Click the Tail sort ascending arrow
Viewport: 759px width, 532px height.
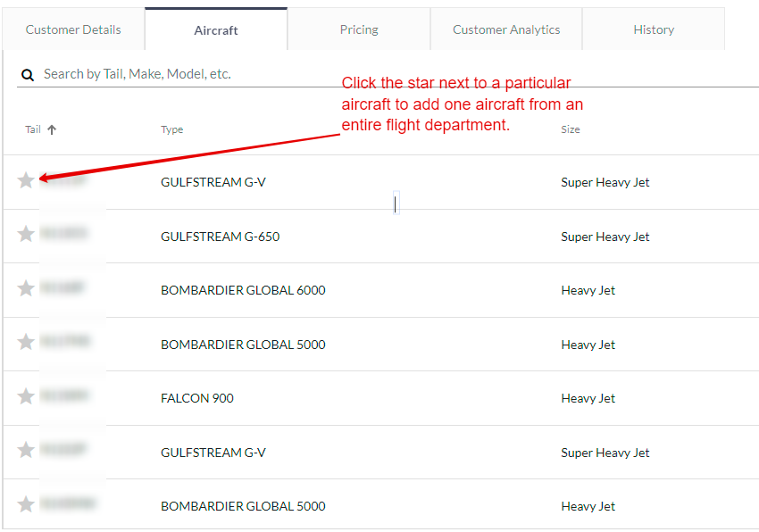coord(52,129)
